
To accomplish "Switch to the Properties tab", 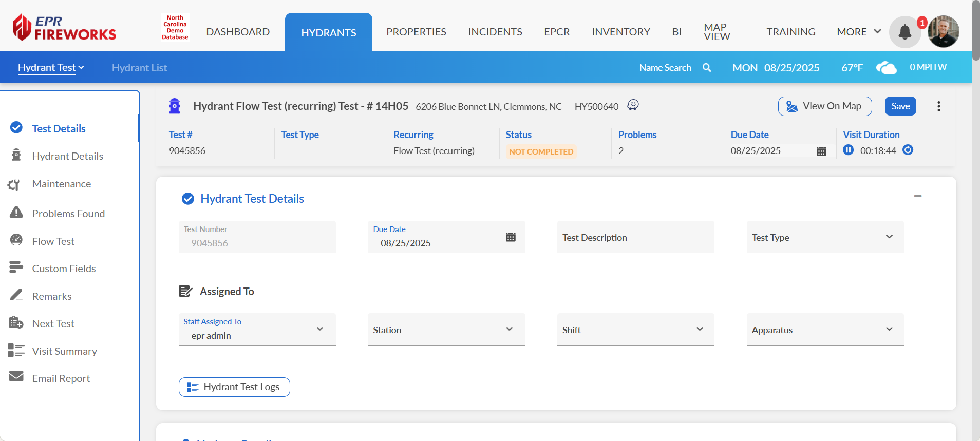I will pos(416,32).
